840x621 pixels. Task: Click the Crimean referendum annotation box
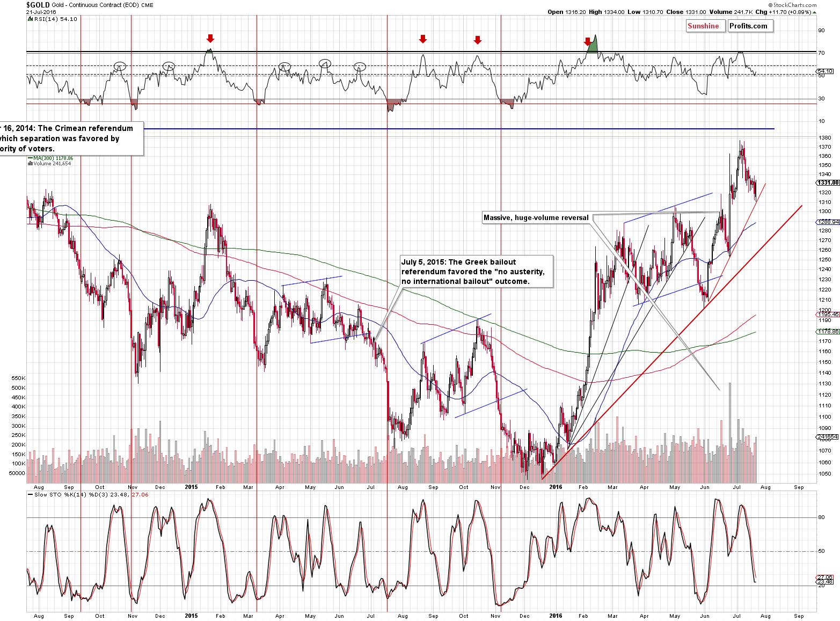(x=71, y=138)
